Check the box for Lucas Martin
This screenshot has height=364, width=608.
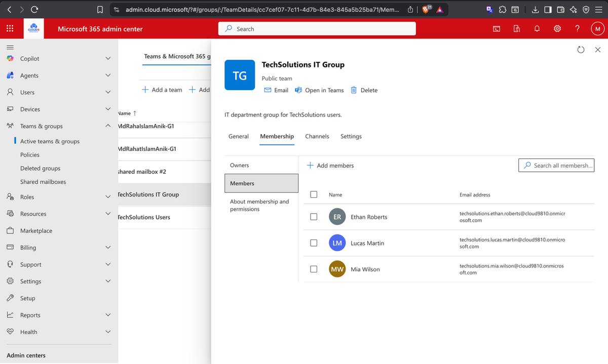click(314, 243)
